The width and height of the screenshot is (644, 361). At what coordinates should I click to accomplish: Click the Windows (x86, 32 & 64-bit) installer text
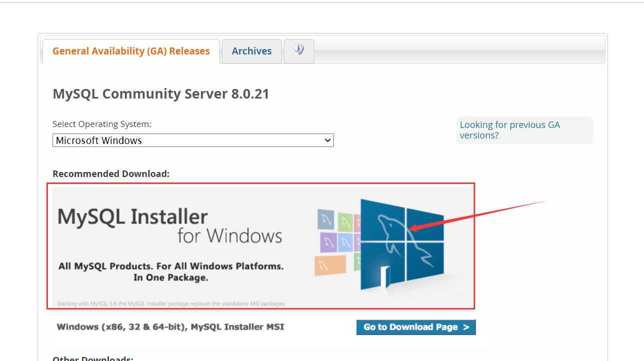170,327
